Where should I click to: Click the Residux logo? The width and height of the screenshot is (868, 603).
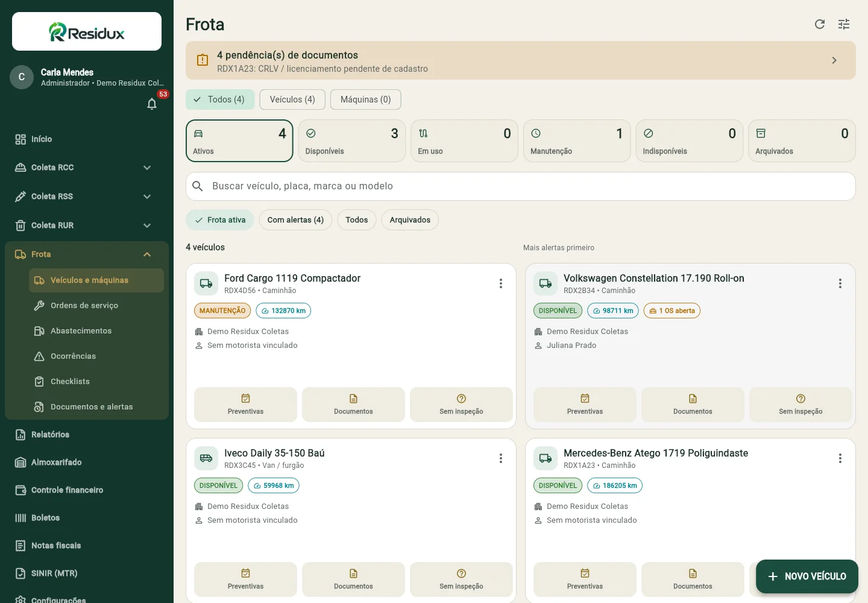(87, 31)
